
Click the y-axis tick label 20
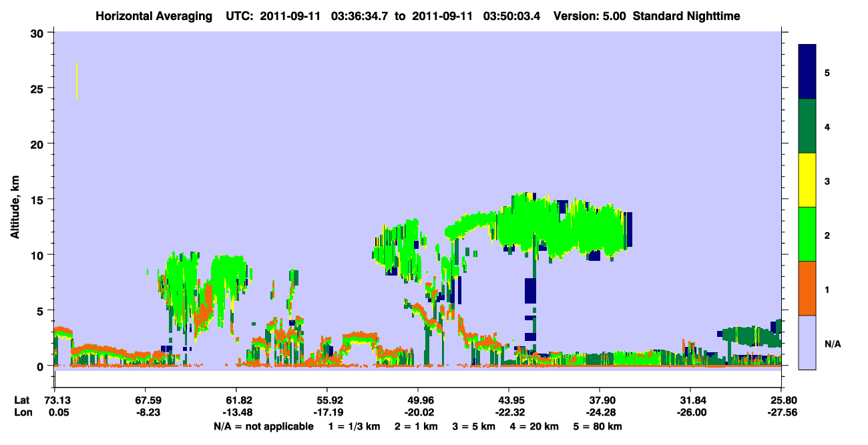pyautogui.click(x=39, y=143)
